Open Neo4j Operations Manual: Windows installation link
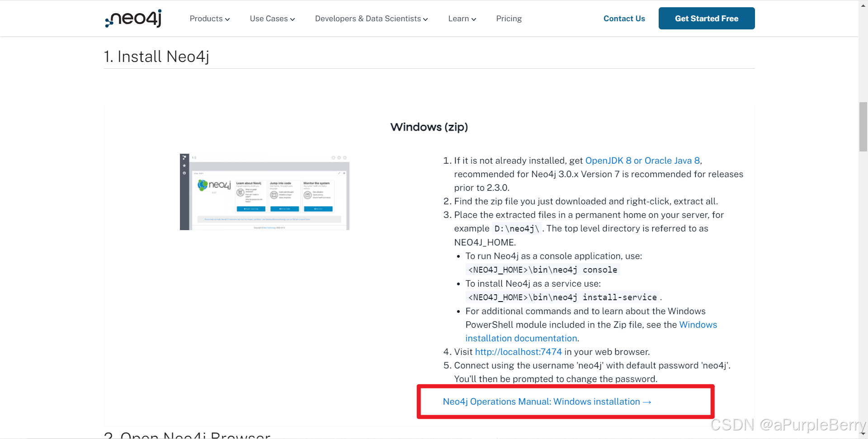Image resolution: width=868 pixels, height=439 pixels. (x=547, y=401)
